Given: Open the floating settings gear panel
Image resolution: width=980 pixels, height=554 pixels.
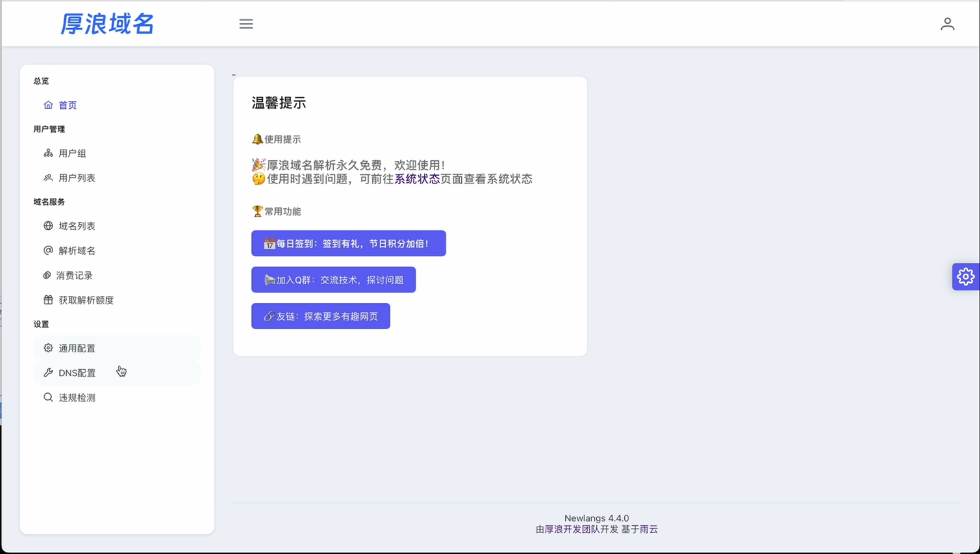Looking at the screenshot, I should click(965, 277).
